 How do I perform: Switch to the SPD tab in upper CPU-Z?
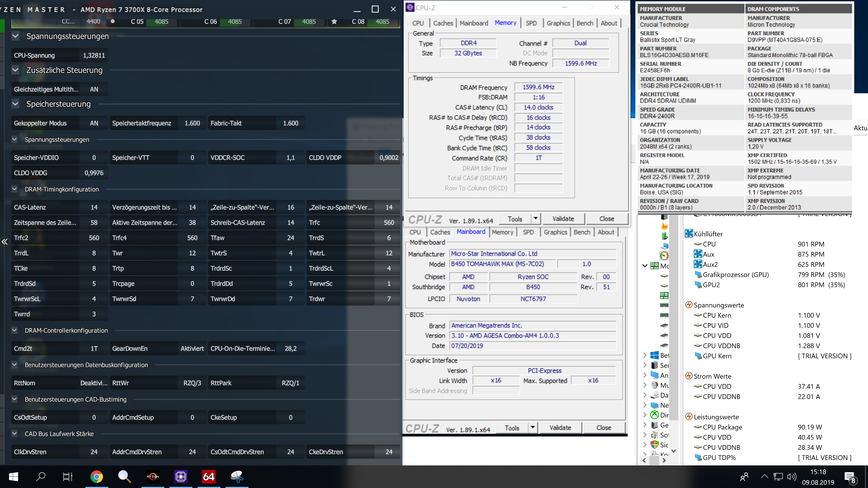[531, 23]
